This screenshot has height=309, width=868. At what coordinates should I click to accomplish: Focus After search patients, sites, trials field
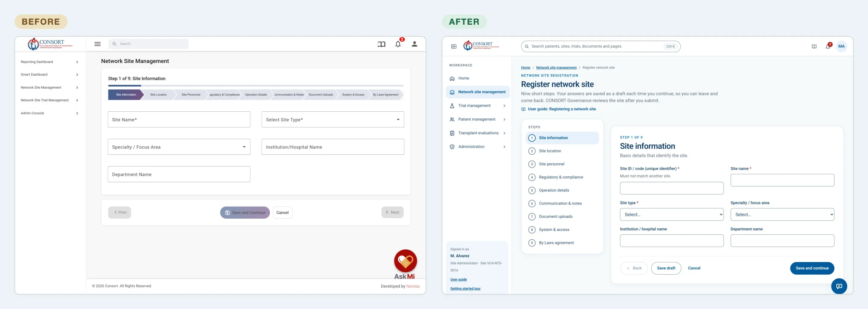pos(600,46)
